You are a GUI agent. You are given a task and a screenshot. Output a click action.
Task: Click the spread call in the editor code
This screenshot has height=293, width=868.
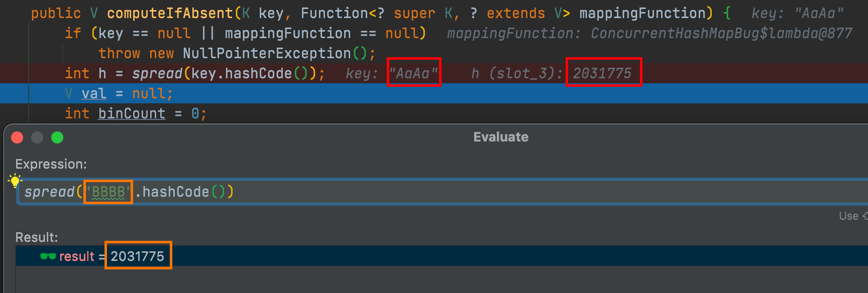(157, 74)
